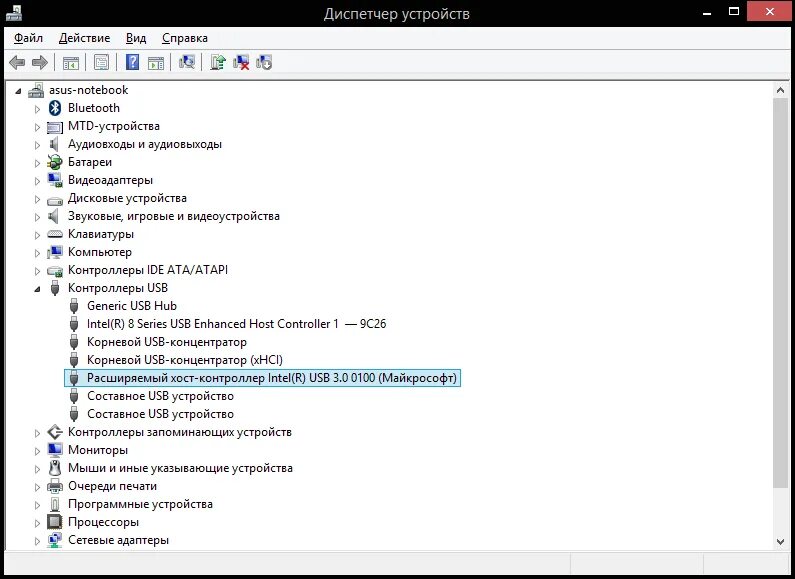Viewport: 795px width, 579px height.
Task: Select Звуковые, игровые и видеоустройства label
Action: 174,216
